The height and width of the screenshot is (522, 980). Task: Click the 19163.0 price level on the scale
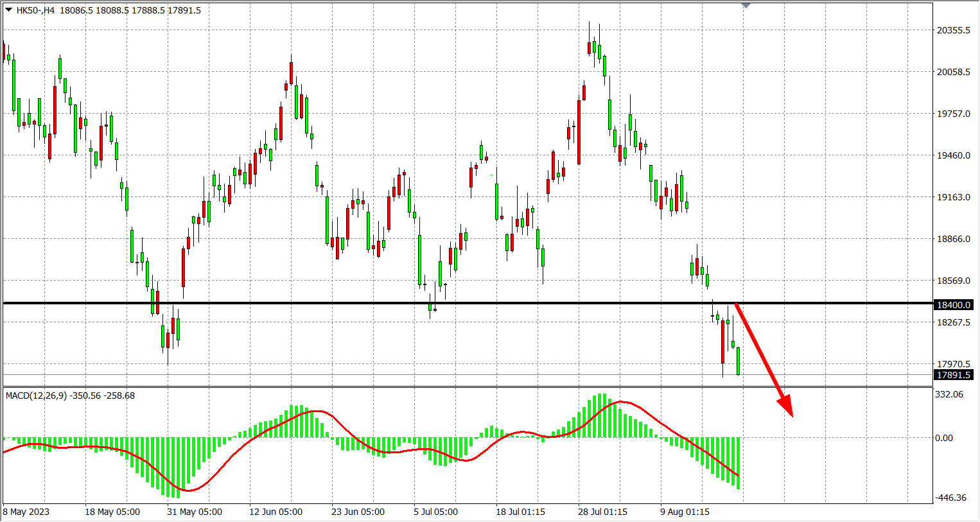click(x=954, y=197)
